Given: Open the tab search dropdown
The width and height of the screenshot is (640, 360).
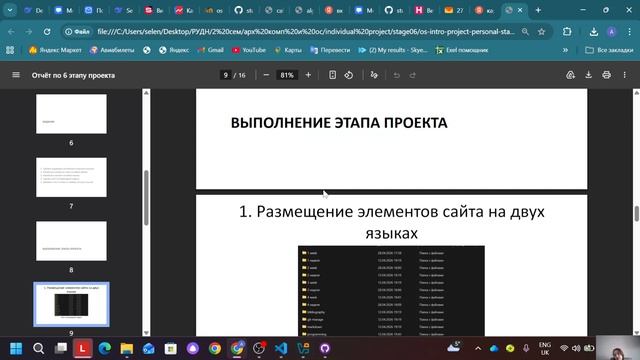Looking at the screenshot, I should [x=10, y=10].
